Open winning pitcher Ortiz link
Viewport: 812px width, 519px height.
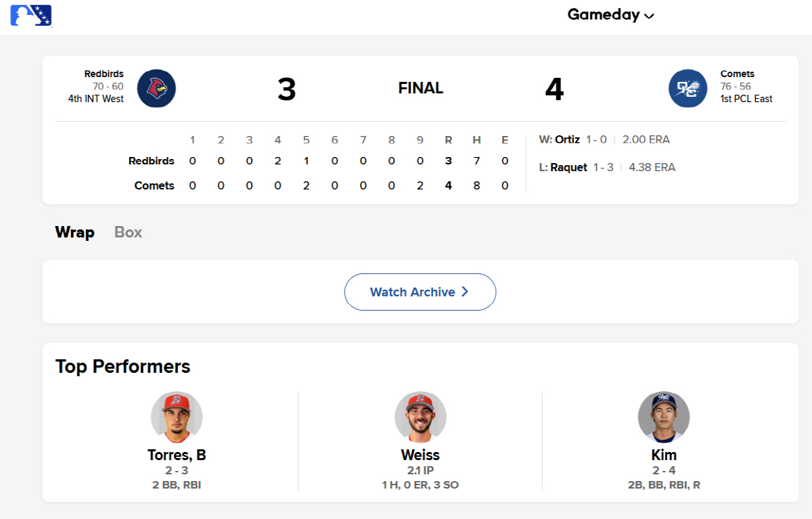pos(567,139)
